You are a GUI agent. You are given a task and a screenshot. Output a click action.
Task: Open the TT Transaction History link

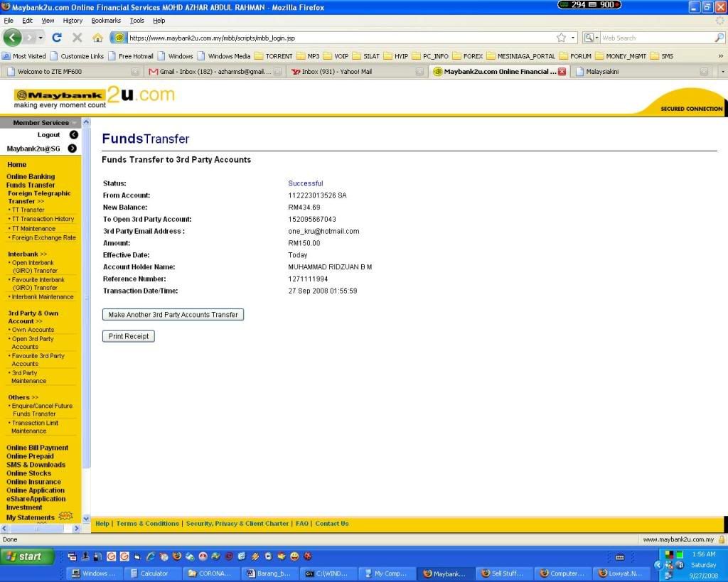coord(43,219)
